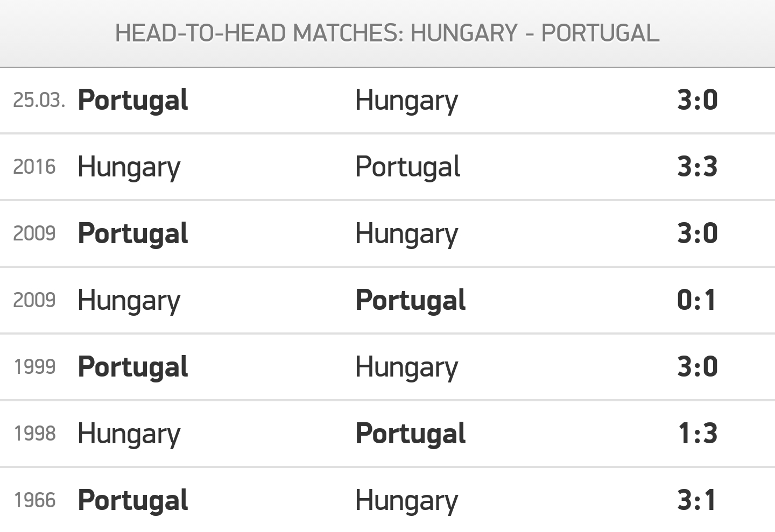Viewport: 775px width, 532px height.
Task: Select the 2016 Hungary vs Portugal row
Action: pyautogui.click(x=387, y=167)
